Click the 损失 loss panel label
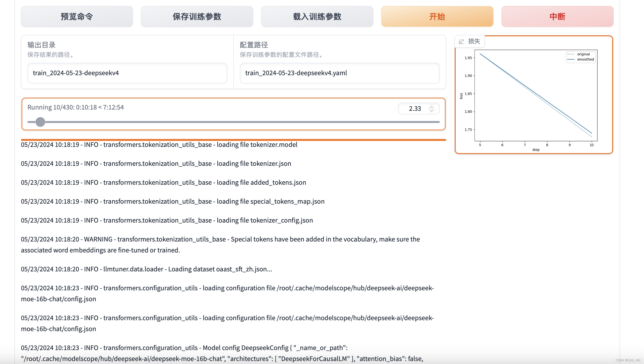 pyautogui.click(x=474, y=41)
